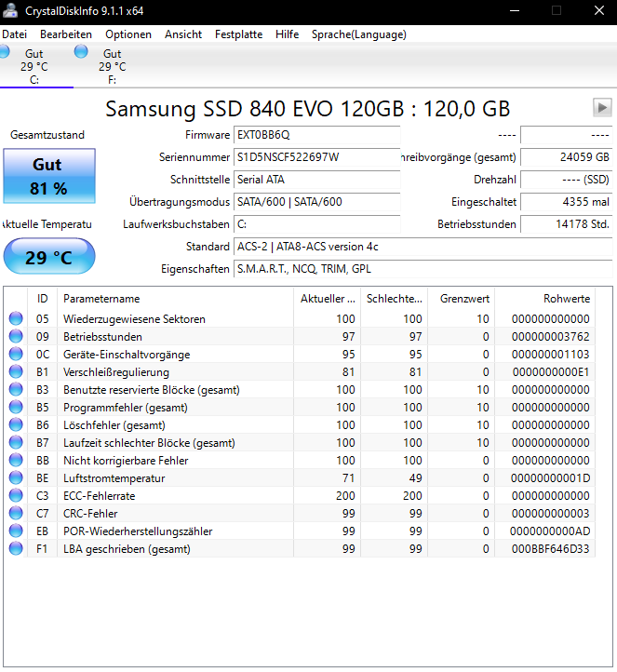
Task: Select the Verschleißregulierung parameter name
Action: pos(116,372)
